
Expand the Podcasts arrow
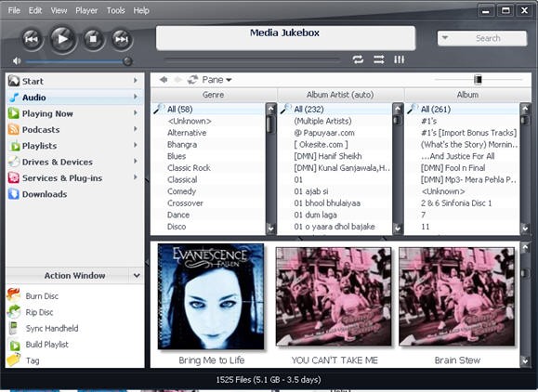point(136,129)
